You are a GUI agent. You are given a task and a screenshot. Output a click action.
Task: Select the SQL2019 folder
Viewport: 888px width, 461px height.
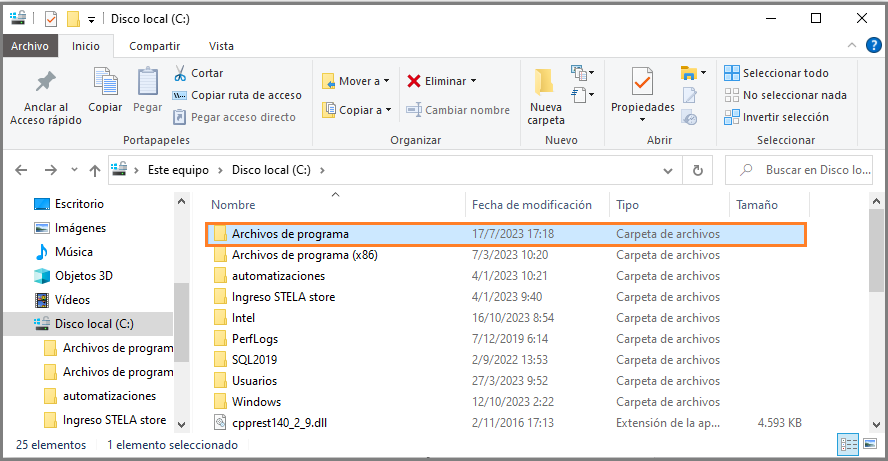pos(506,360)
